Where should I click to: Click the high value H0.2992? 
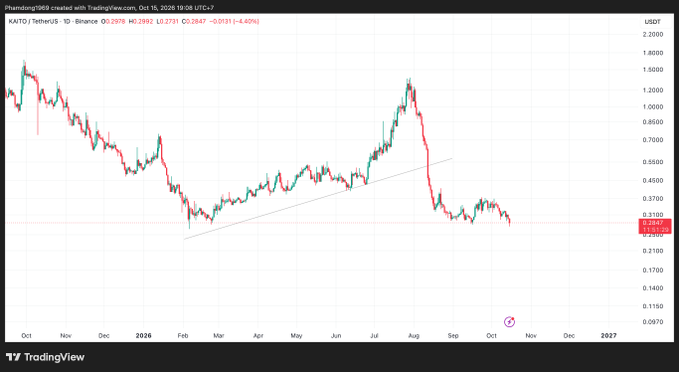point(141,21)
